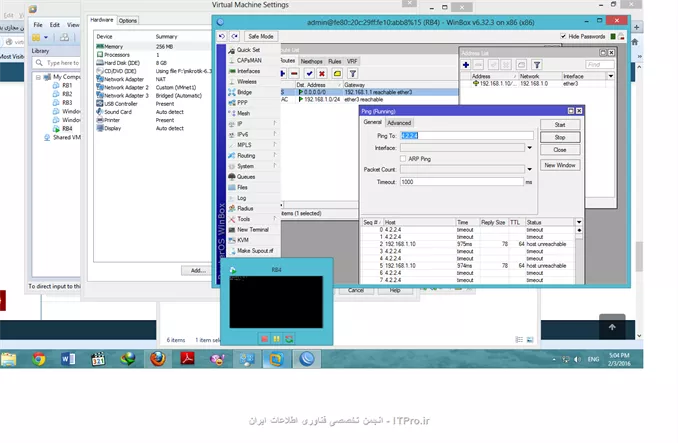Switch to Advanced tab in Ping window
The image size is (678, 443).
click(x=399, y=123)
